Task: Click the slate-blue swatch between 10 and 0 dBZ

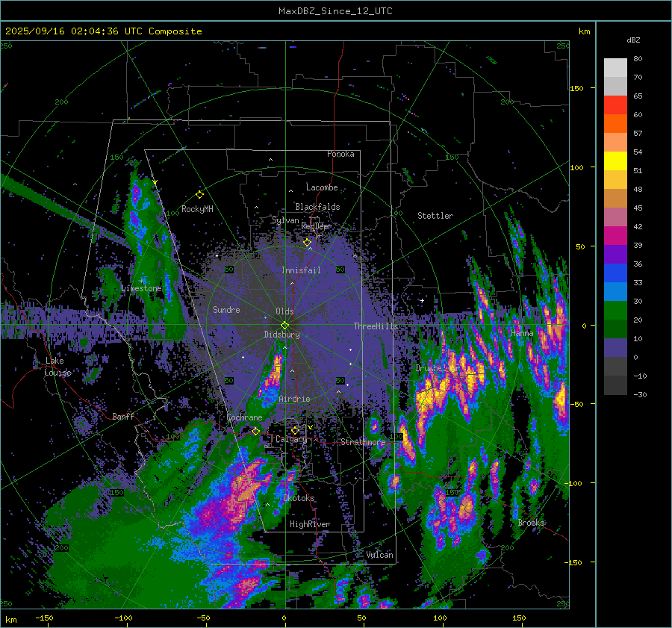Action: 615,348
